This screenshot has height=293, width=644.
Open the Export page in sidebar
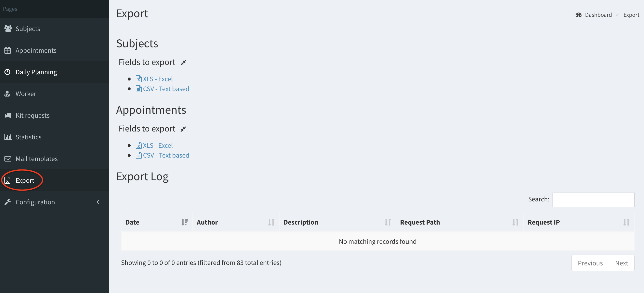coord(25,180)
